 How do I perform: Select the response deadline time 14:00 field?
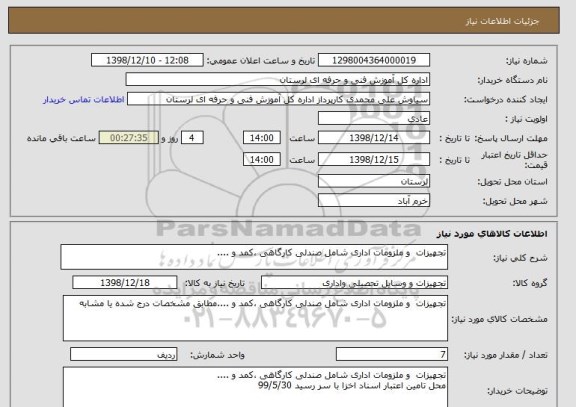pos(262,138)
